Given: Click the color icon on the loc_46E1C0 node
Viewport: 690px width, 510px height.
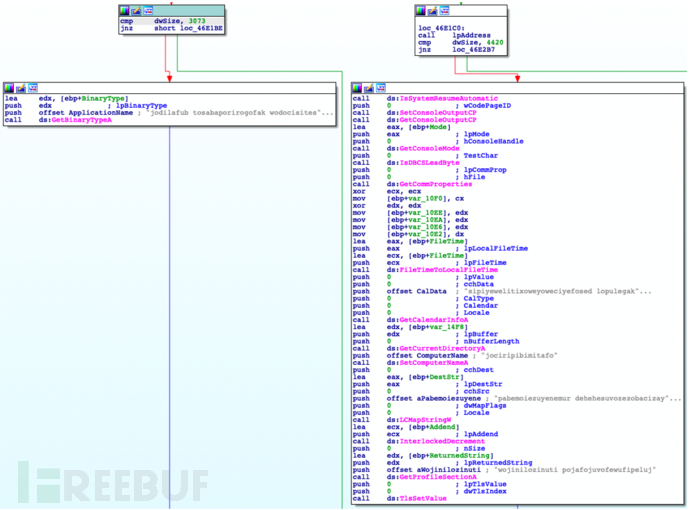Looking at the screenshot, I should pos(421,11).
